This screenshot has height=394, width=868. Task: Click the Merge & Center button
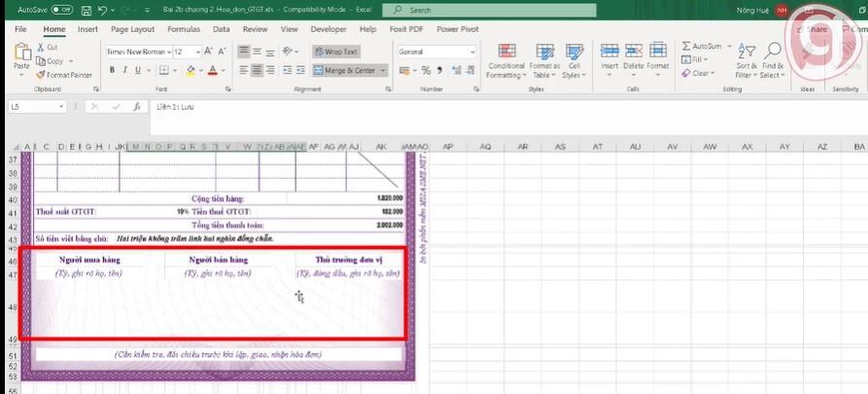(345, 70)
